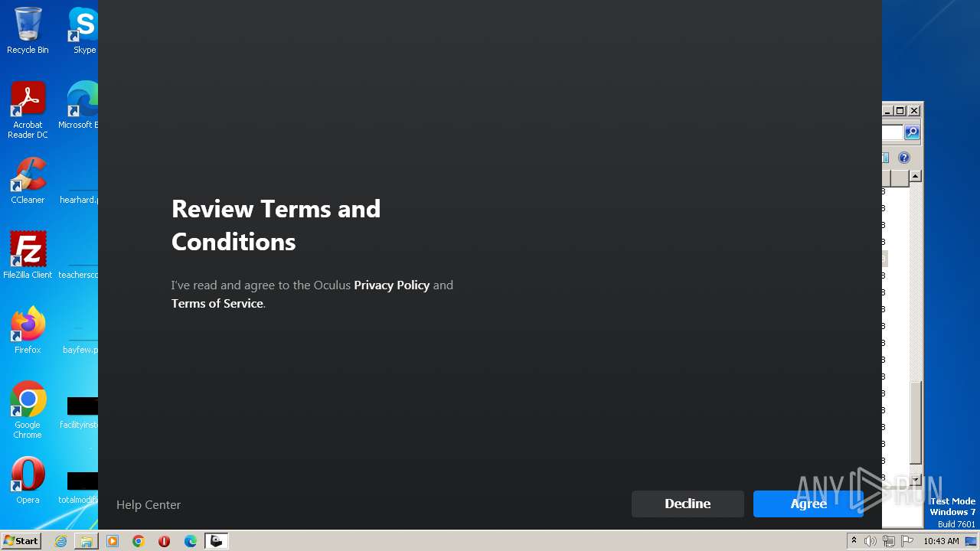
Task: Launch FileZilla Client from the desktop
Action: tap(28, 256)
